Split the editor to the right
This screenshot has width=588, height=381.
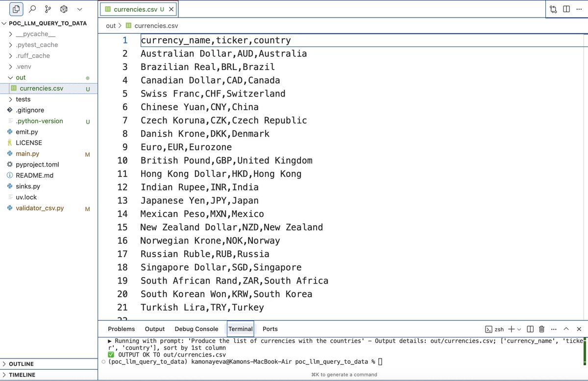pos(566,9)
